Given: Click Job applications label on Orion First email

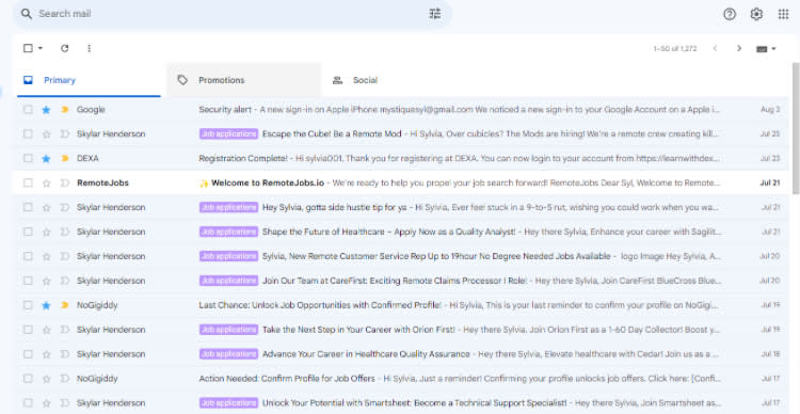Looking at the screenshot, I should (x=229, y=330).
